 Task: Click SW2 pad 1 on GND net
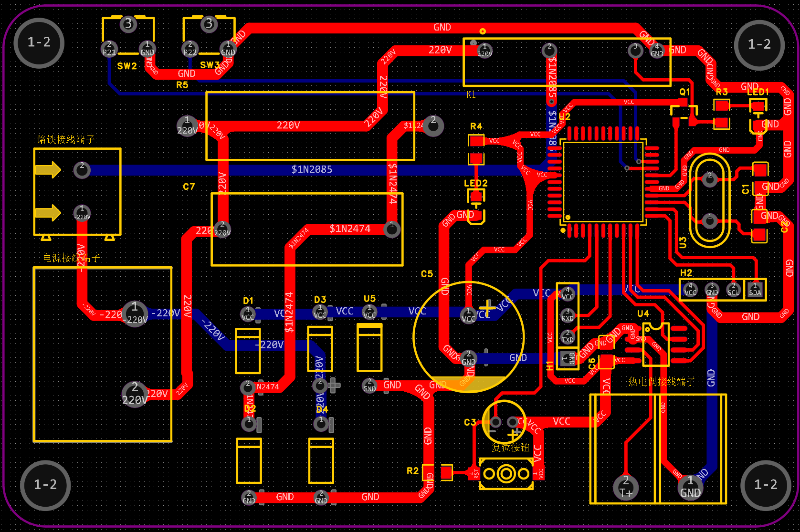(147, 48)
